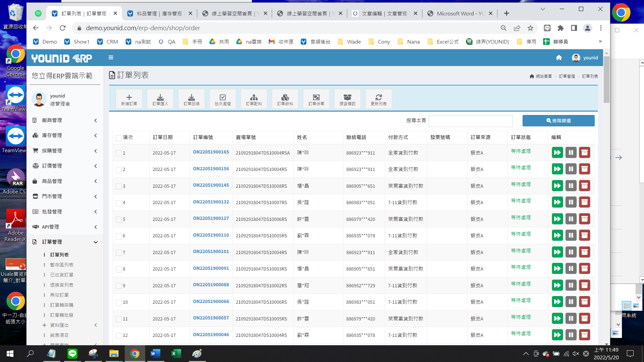644x362 pixels.
Task: Open order link ON22051900165
Action: (211, 152)
